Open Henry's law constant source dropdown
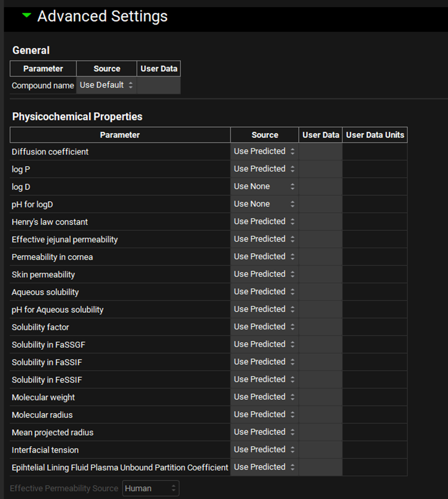Screen dimensions: 448x499 (264, 221)
